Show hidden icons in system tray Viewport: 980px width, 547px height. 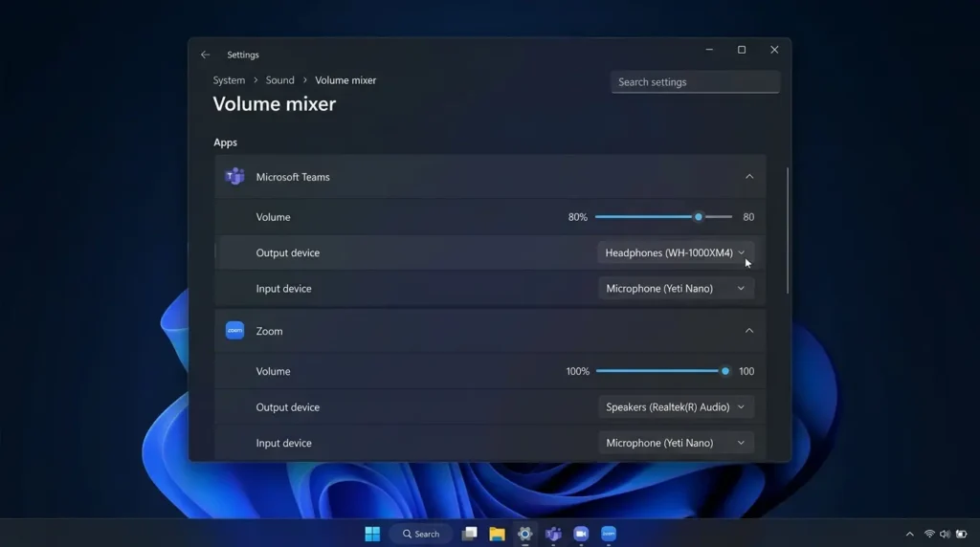pos(910,534)
